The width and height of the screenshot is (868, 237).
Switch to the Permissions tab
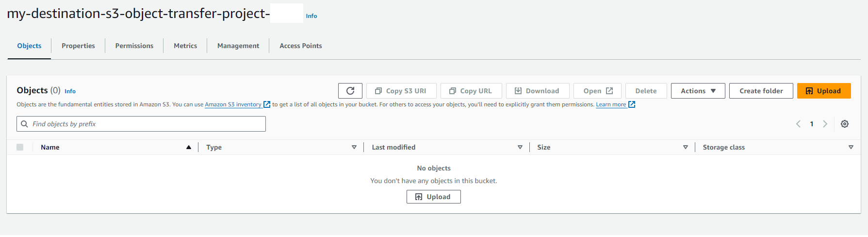click(x=134, y=46)
